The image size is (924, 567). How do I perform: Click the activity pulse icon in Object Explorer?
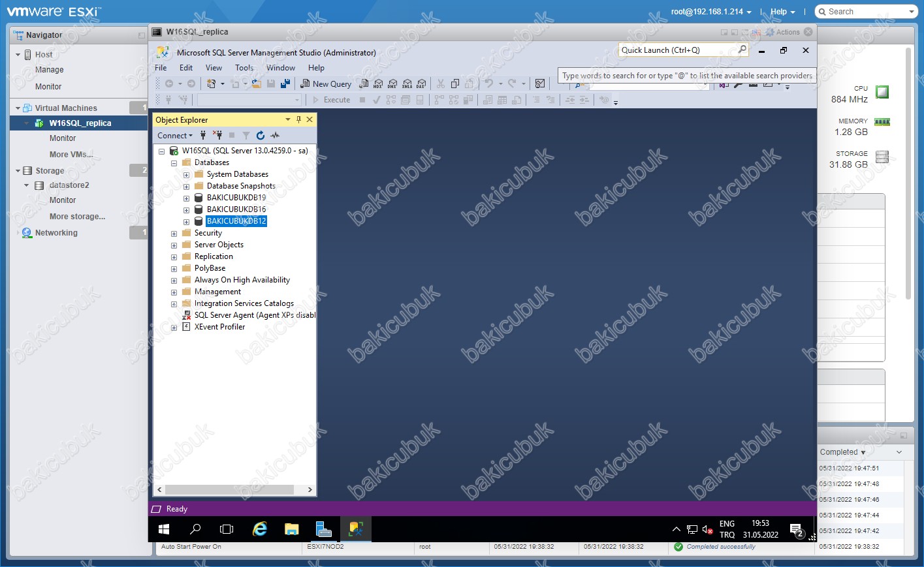tap(275, 135)
